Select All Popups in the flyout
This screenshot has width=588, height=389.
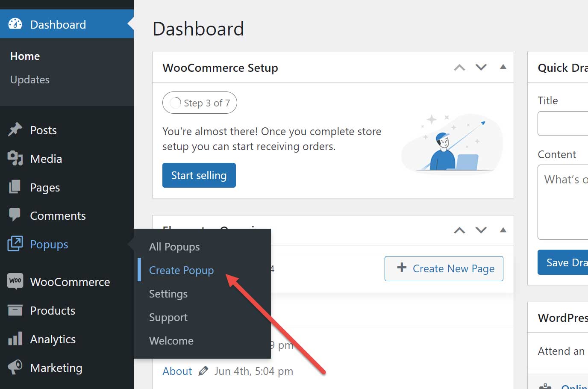(174, 247)
